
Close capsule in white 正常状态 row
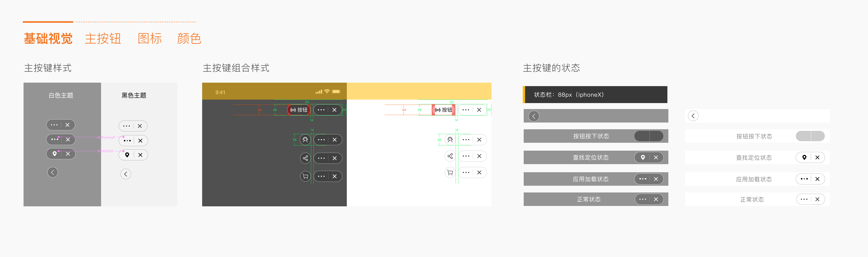(x=817, y=199)
